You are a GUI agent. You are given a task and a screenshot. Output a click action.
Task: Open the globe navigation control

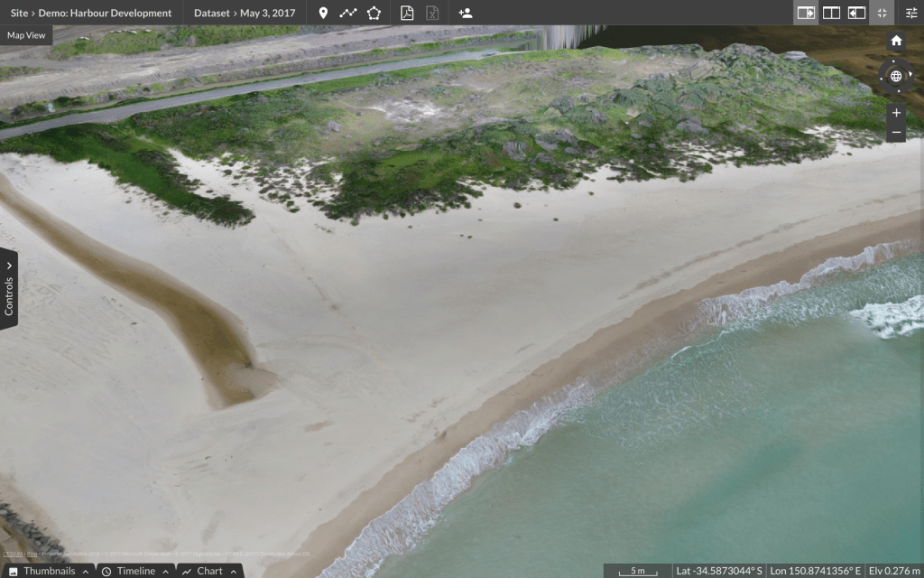[x=895, y=76]
